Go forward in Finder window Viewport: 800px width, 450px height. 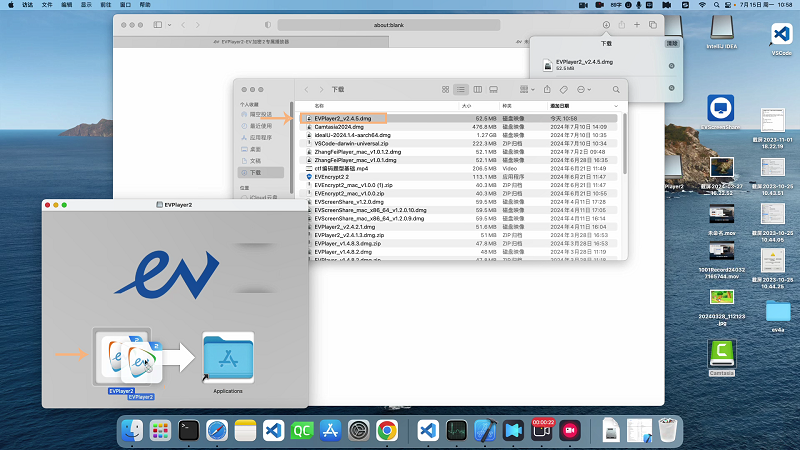(x=321, y=89)
